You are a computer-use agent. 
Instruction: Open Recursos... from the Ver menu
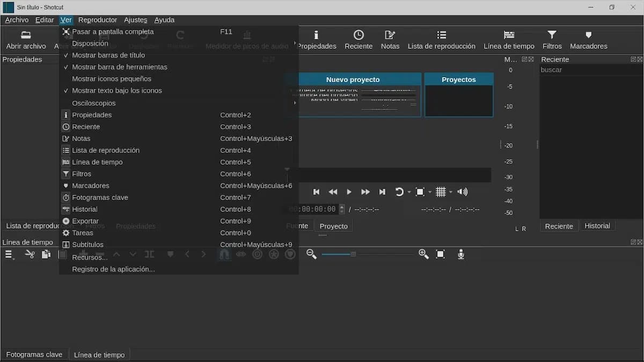179,257
